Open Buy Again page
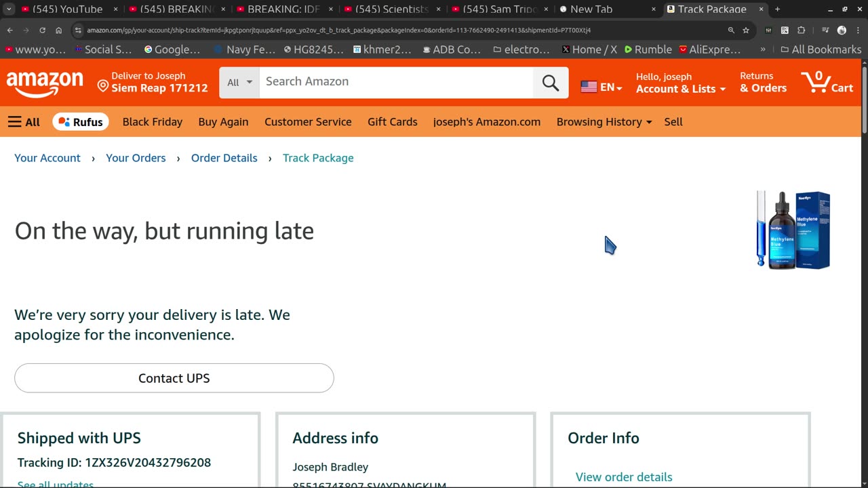868x488 pixels. (223, 122)
